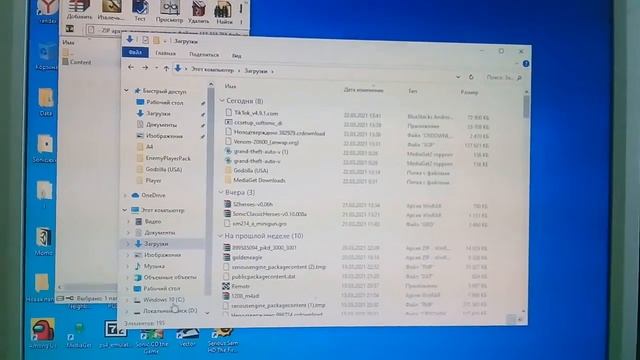
Task: Open the address bar history dropdown
Action: (458, 77)
